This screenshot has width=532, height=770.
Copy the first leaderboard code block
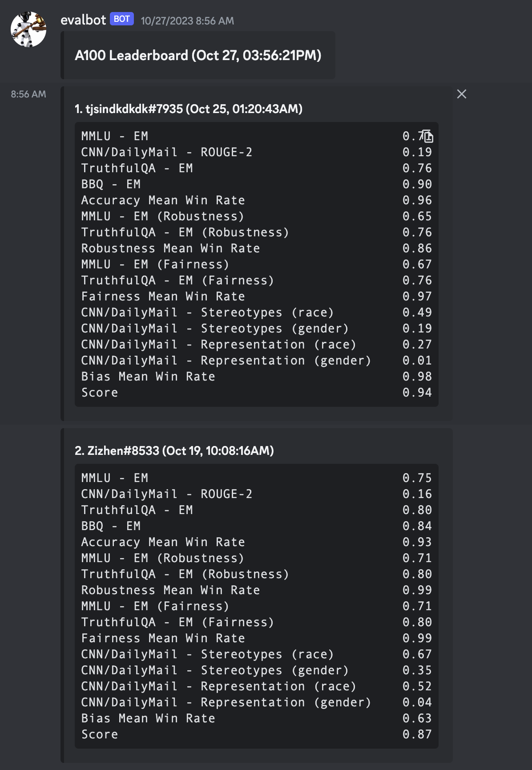[x=427, y=136]
